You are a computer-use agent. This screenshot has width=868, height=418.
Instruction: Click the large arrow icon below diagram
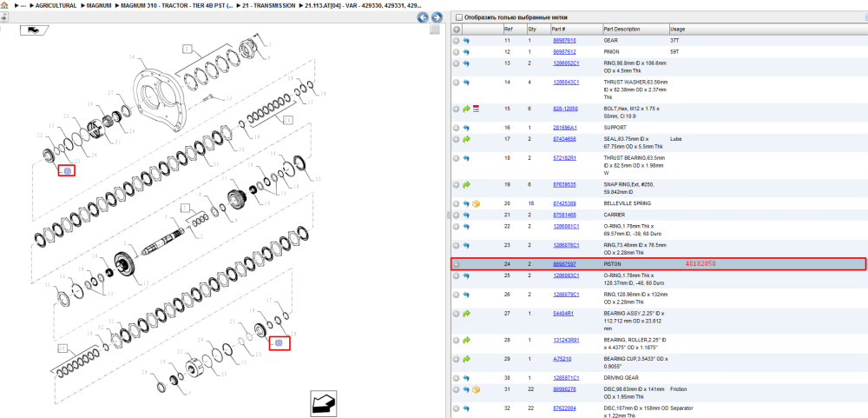click(x=323, y=405)
